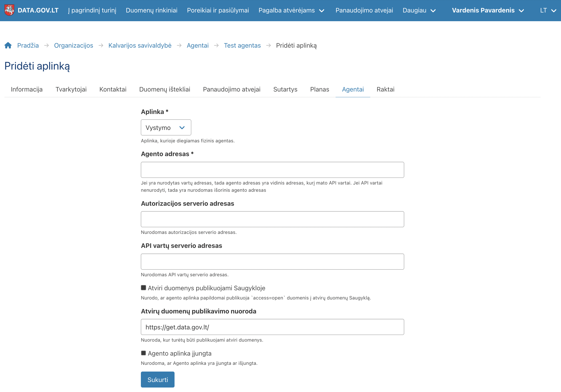Go to Pradžia breadcrumb link
Screen dimensions: 561x392
(x=28, y=45)
